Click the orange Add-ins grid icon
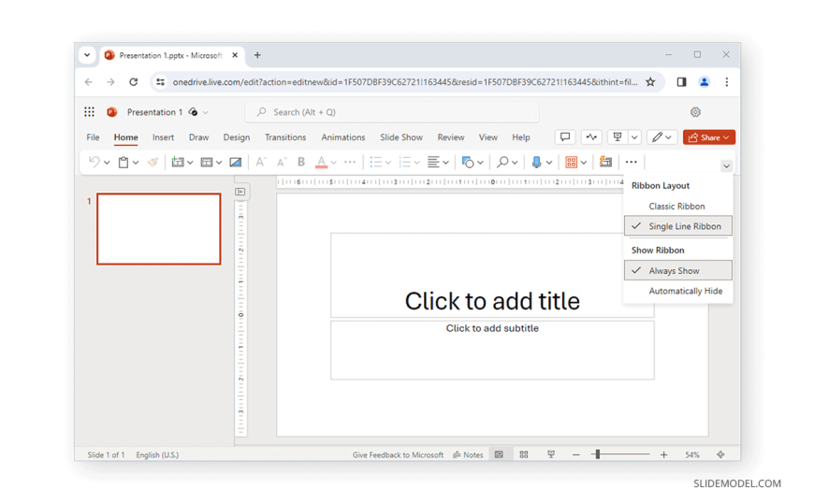This screenshot has width=814, height=504. point(571,163)
